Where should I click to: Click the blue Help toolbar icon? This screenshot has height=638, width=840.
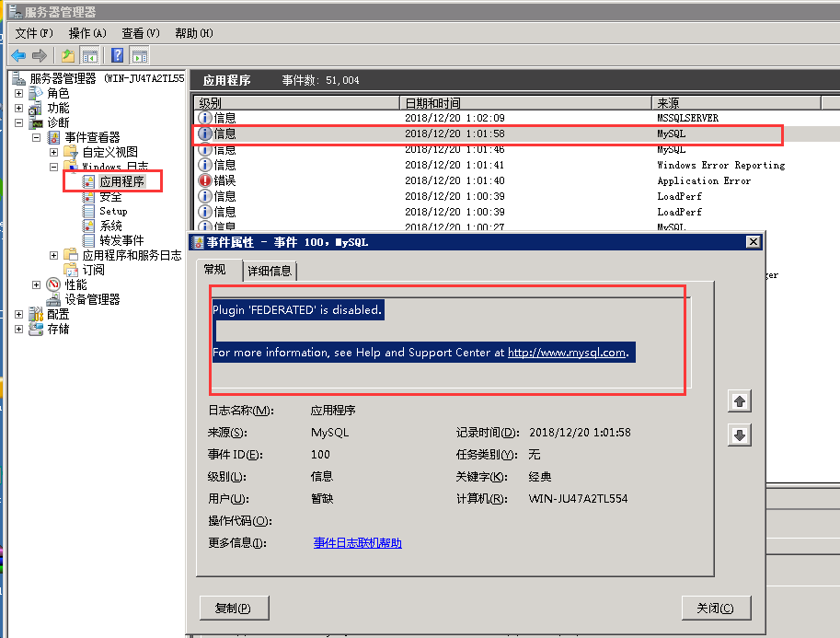(x=118, y=55)
